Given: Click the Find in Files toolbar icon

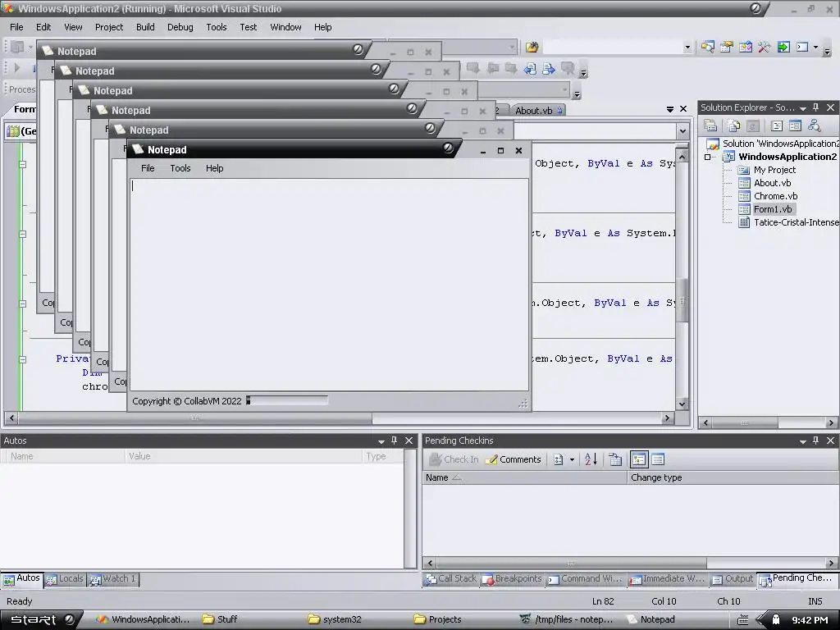Looking at the screenshot, I should (532, 47).
